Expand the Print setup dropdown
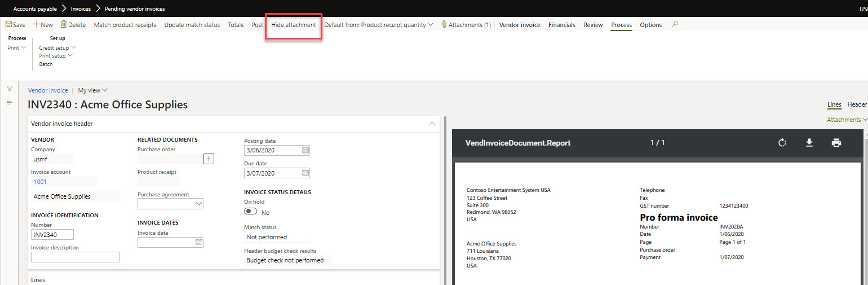The height and width of the screenshot is (285, 868). [x=56, y=56]
